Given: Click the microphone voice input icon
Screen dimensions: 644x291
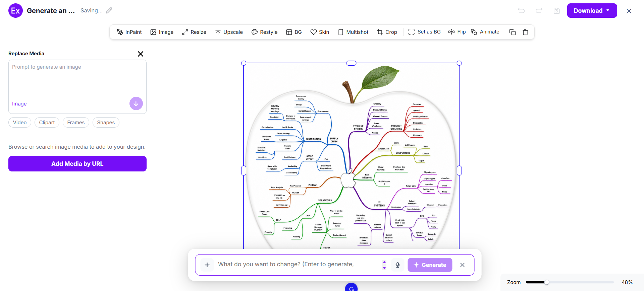Looking at the screenshot, I should click(397, 265).
